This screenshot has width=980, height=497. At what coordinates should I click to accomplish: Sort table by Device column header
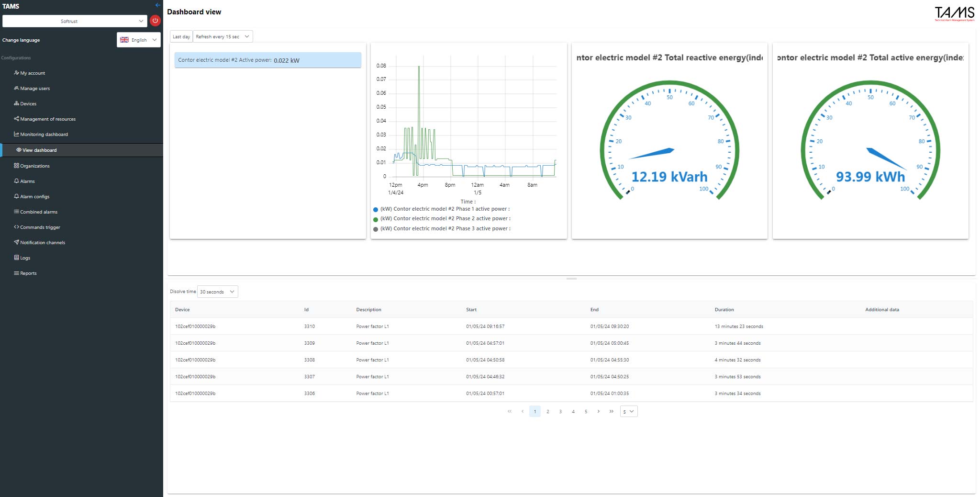[182, 310]
